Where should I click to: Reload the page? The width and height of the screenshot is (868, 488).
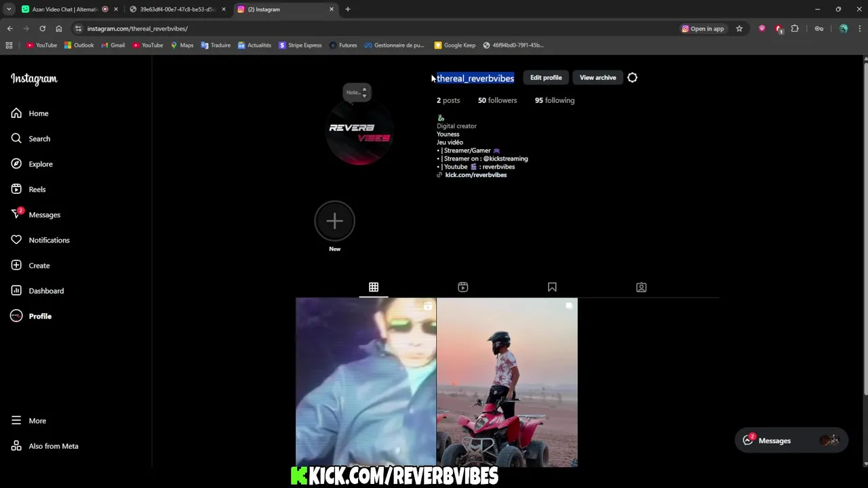tap(42, 28)
